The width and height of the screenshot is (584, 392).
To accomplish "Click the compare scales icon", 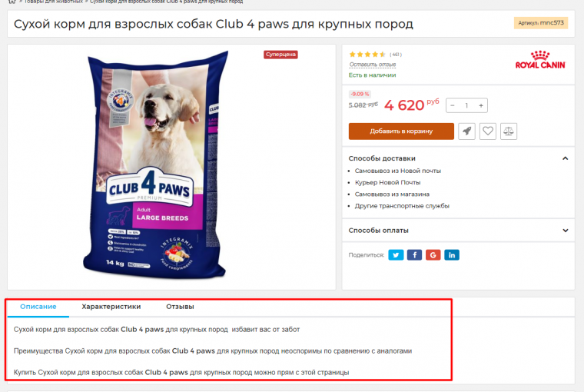I will 509,131.
